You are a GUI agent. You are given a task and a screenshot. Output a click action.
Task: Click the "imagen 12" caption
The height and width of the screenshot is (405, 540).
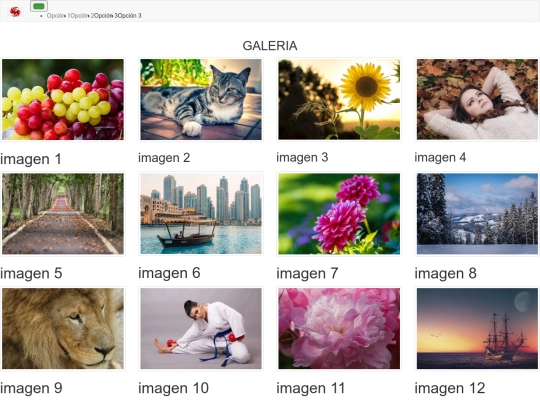tap(450, 388)
